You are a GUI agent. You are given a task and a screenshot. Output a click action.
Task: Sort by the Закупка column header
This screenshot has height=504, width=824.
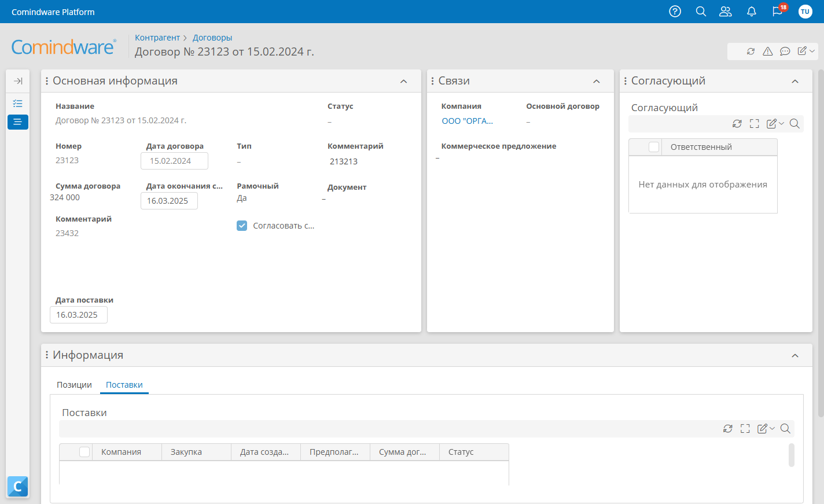coord(196,452)
